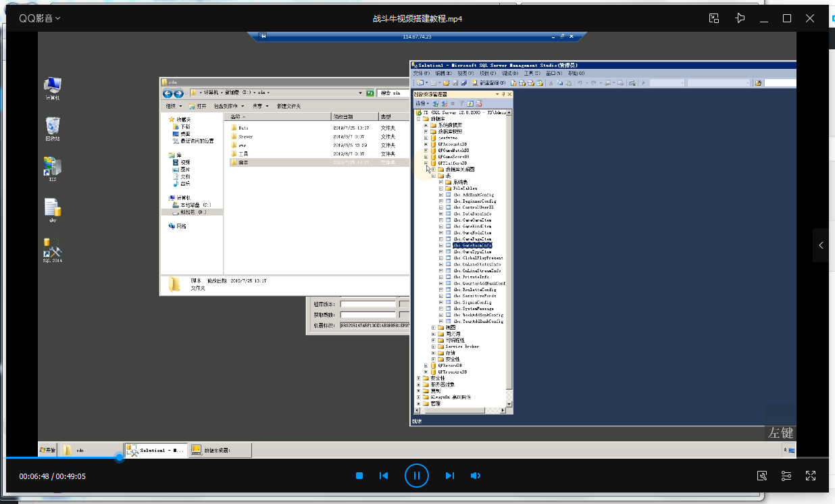Close the 对象资源管理器 panel
835x504 pixels.
coord(509,94)
